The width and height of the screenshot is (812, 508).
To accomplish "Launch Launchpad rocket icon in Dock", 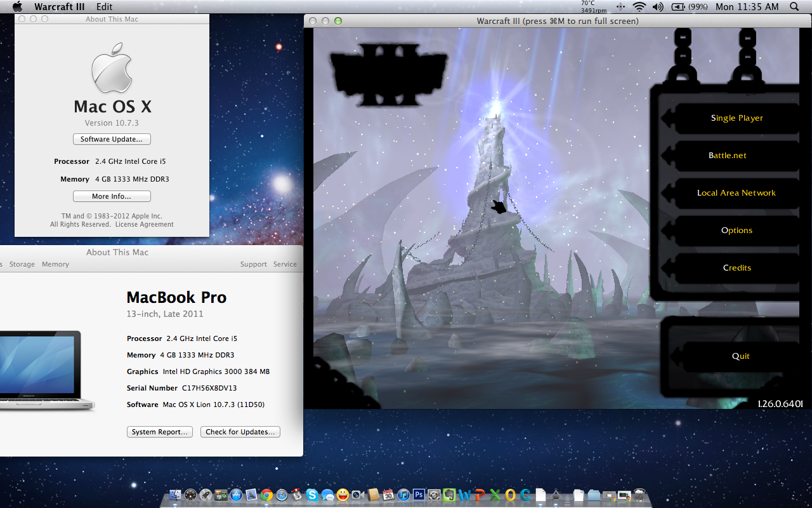I will [x=206, y=495].
